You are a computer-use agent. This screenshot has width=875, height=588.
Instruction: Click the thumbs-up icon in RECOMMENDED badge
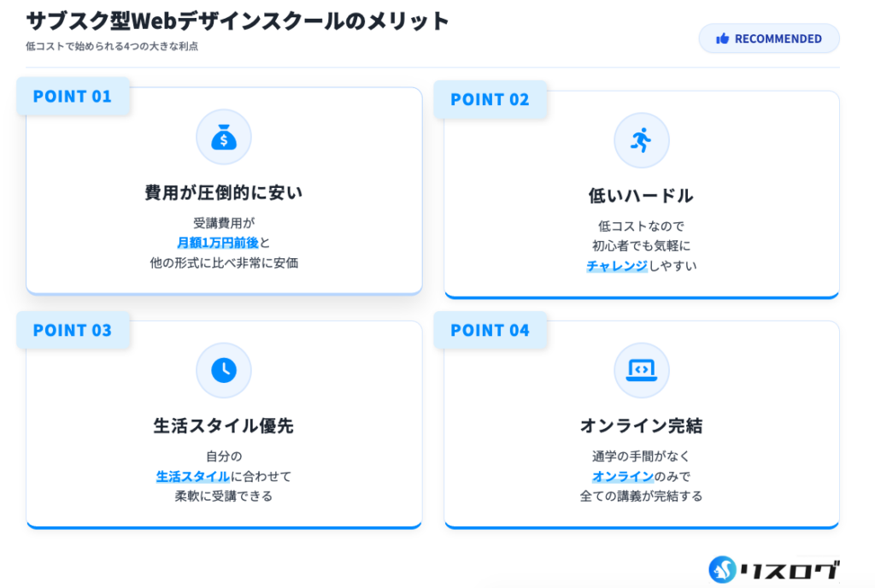click(x=723, y=38)
